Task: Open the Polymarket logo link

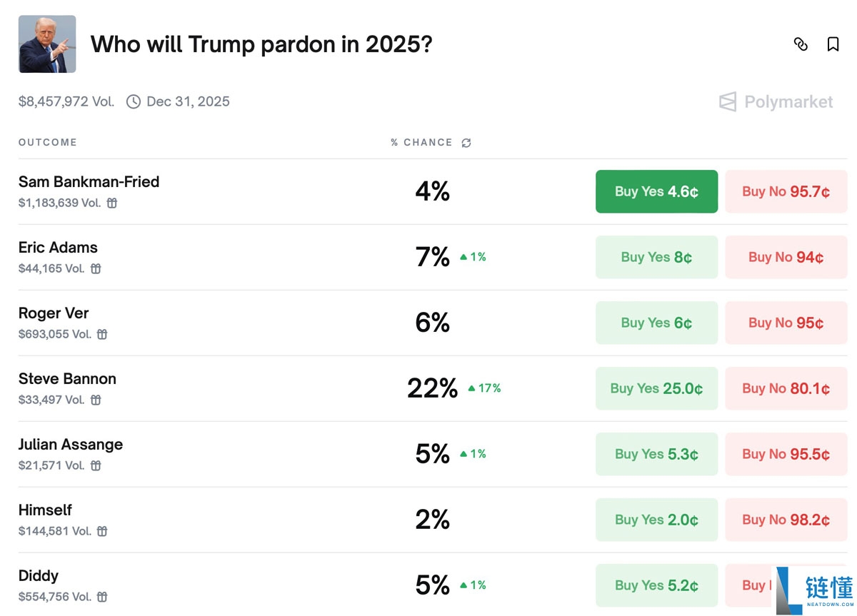Action: (776, 102)
